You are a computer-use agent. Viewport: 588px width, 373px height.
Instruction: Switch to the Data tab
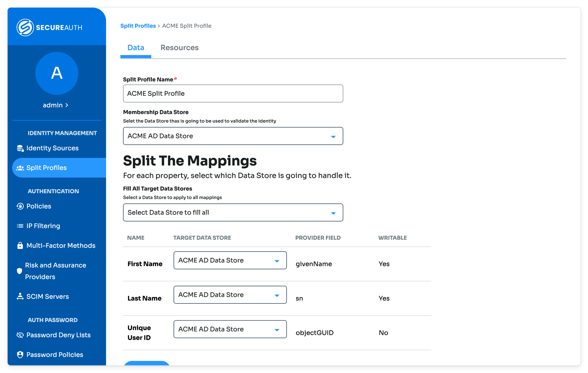point(136,48)
